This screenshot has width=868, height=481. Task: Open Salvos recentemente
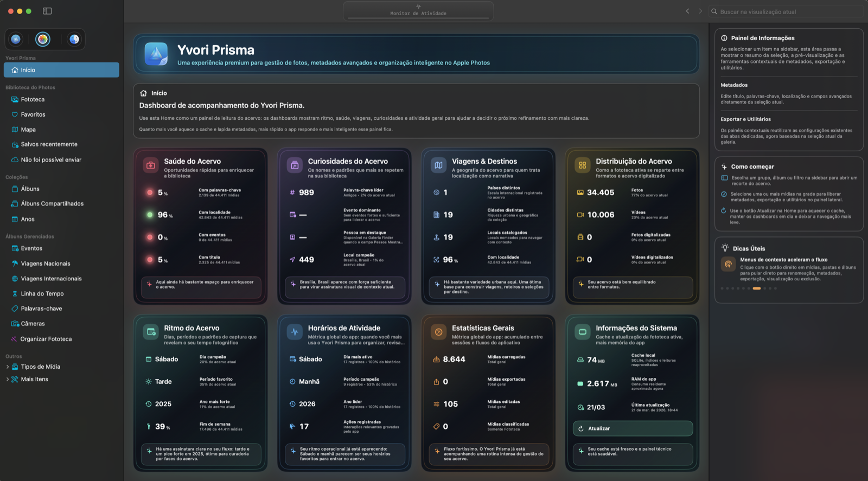61,144
